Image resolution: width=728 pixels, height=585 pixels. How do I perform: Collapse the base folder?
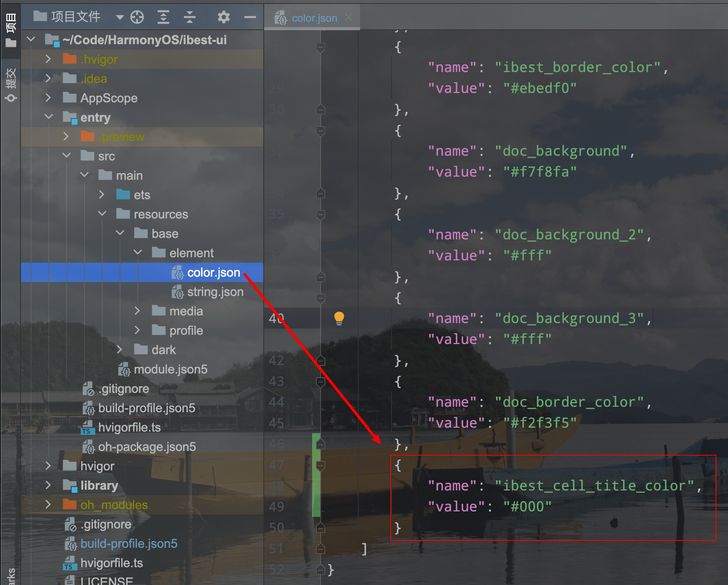pos(120,233)
